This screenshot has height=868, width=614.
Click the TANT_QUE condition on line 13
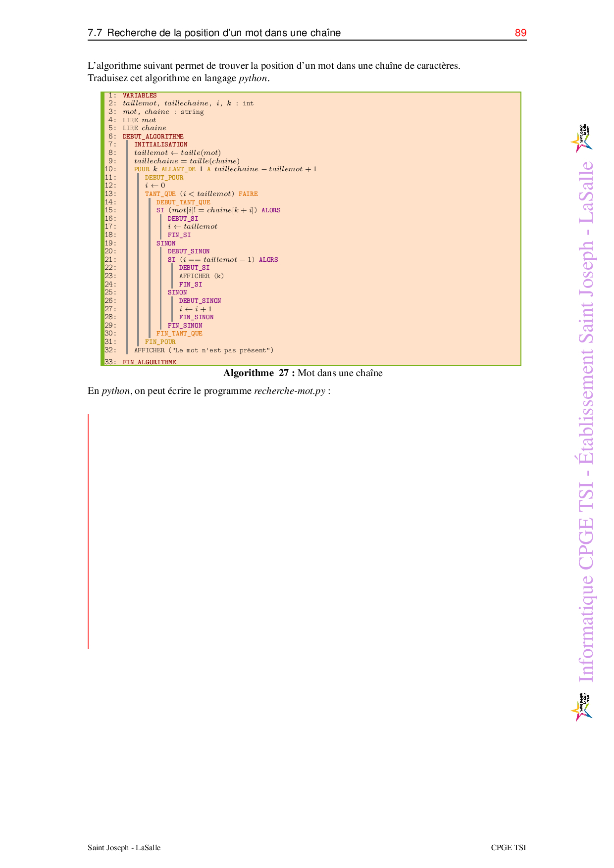(201, 194)
